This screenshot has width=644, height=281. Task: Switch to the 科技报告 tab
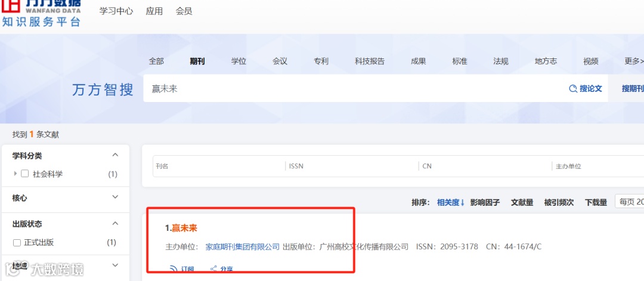[x=370, y=61]
